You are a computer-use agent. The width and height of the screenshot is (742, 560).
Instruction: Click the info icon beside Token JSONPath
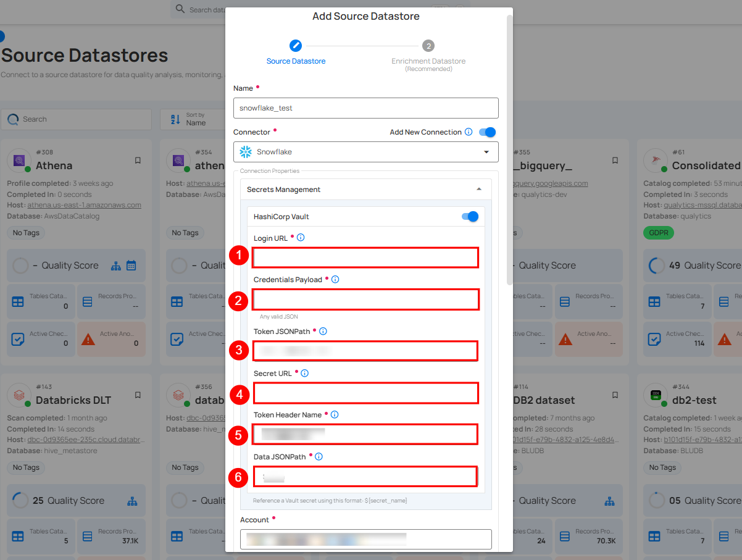(x=323, y=332)
